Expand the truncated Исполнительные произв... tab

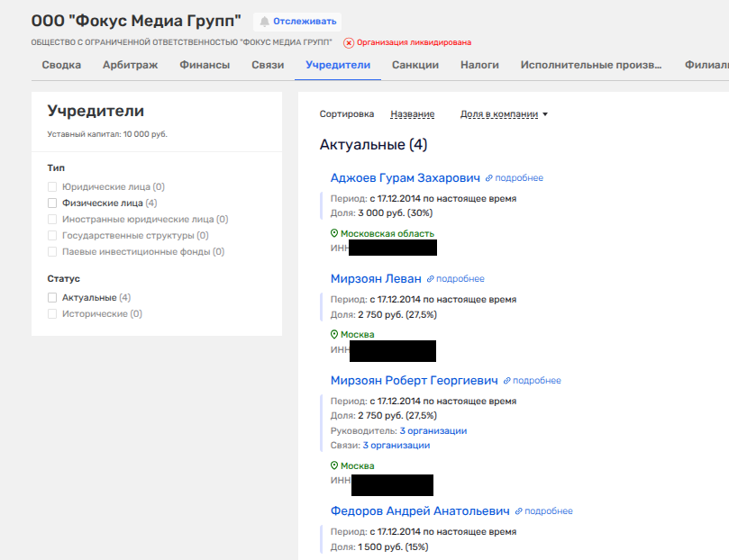click(x=590, y=65)
